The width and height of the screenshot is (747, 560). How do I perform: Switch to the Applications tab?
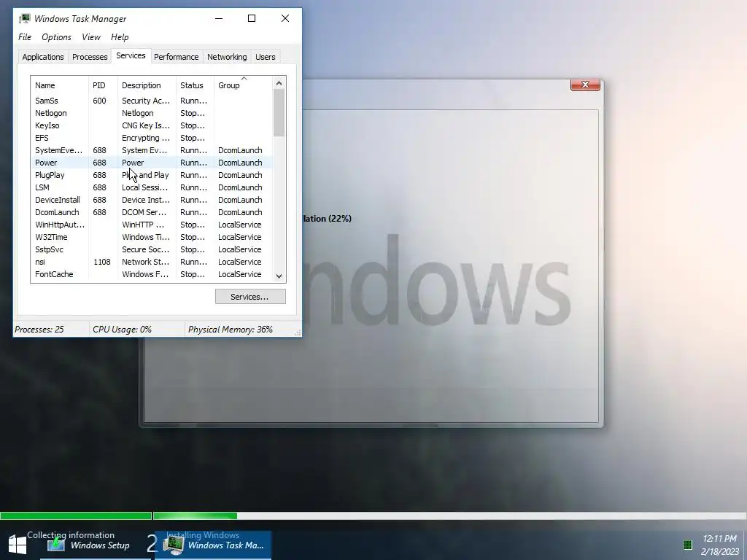coord(43,57)
